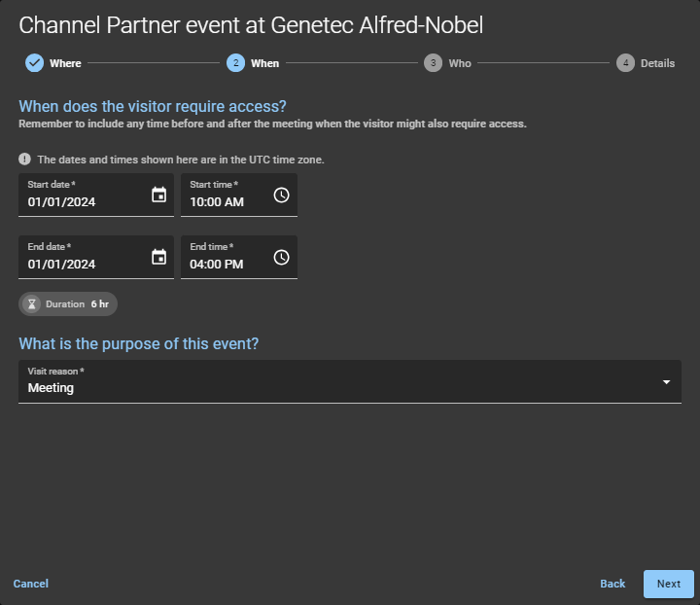This screenshot has height=605, width=700.
Task: Click the step 4 Details circle
Action: (626, 63)
